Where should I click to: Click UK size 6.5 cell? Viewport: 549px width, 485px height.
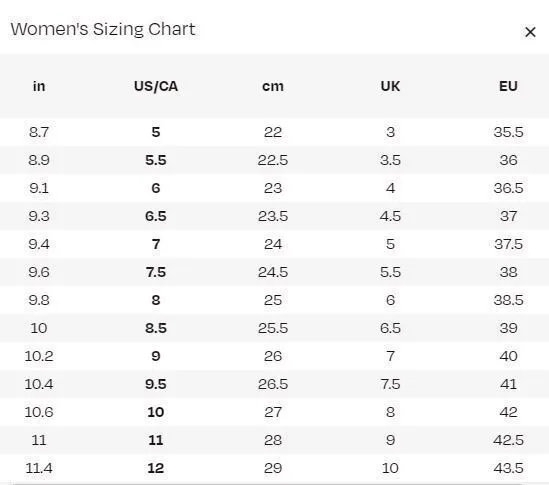click(390, 328)
